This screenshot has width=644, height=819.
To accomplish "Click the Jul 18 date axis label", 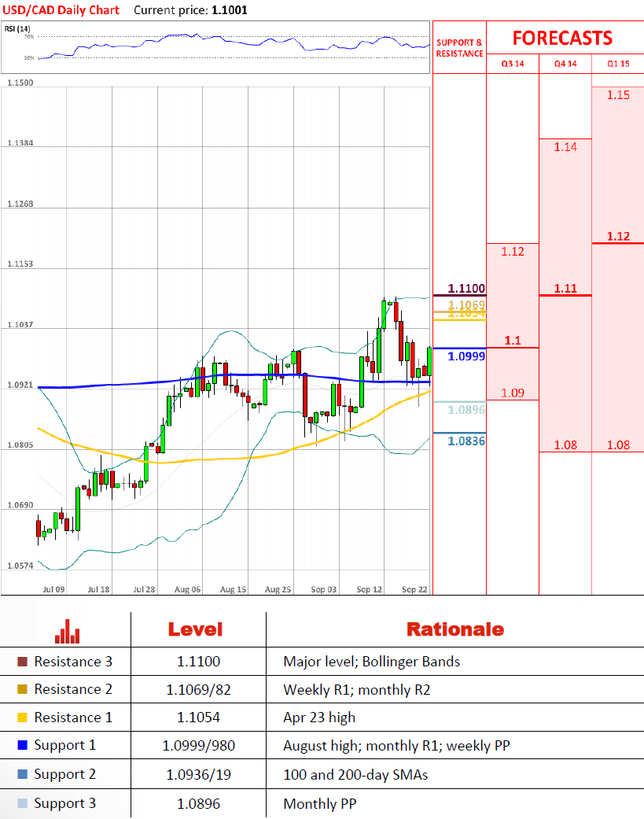I will click(98, 589).
